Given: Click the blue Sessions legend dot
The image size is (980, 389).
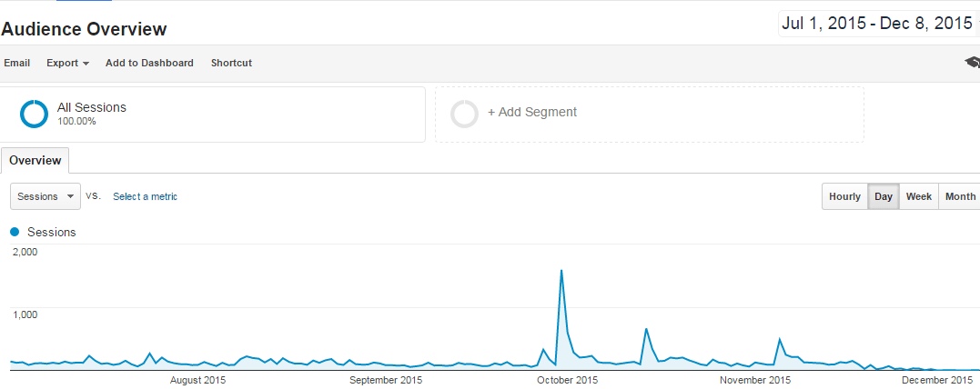Looking at the screenshot, I should 15,233.
